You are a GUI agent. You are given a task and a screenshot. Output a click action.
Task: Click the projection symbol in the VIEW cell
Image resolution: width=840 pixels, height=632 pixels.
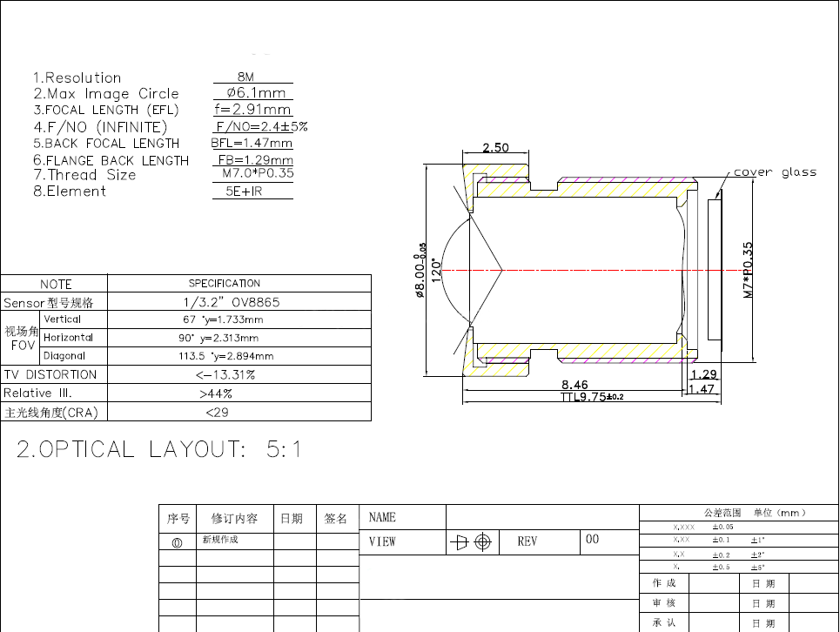(473, 542)
